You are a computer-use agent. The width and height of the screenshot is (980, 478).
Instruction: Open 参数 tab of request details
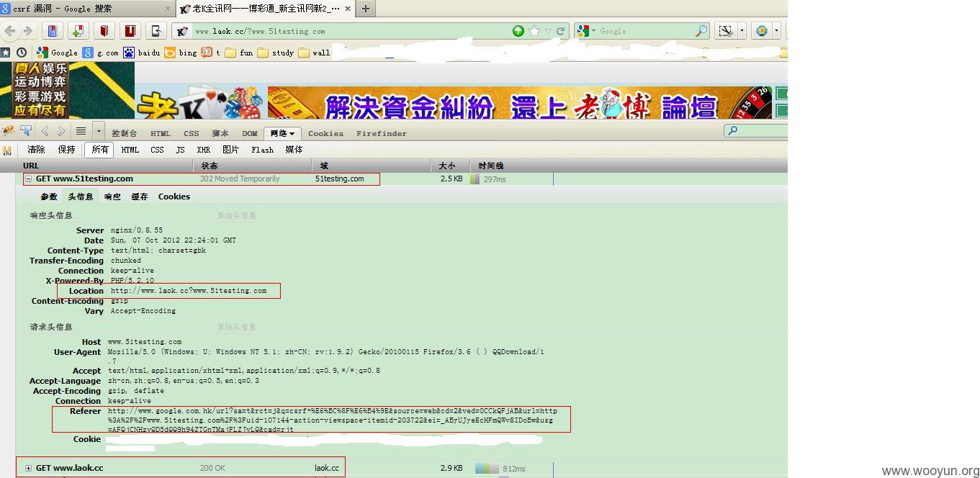48,197
